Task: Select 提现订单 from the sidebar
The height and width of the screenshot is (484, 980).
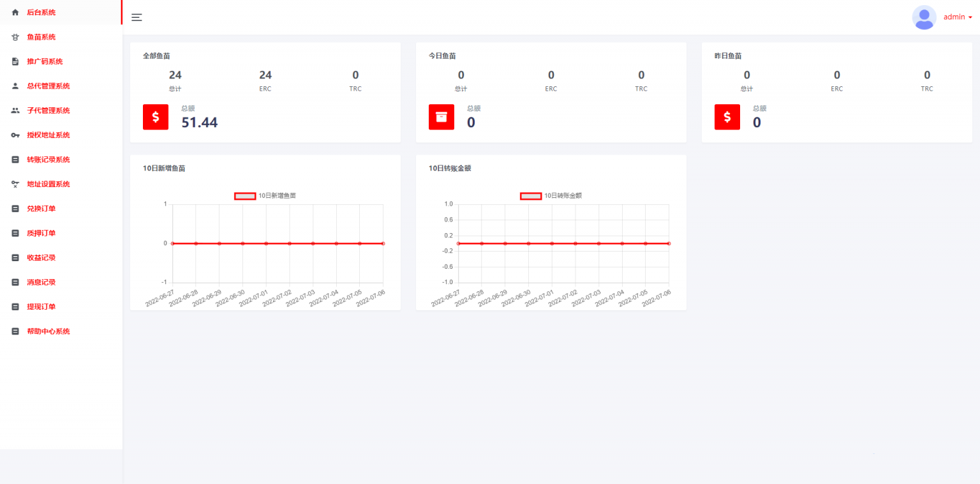Action: [41, 306]
